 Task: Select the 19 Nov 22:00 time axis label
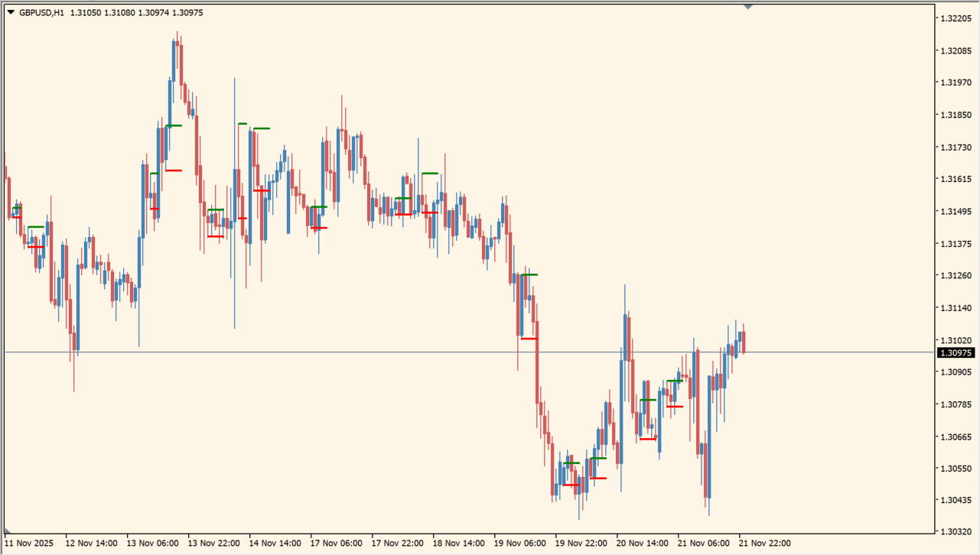(x=581, y=544)
